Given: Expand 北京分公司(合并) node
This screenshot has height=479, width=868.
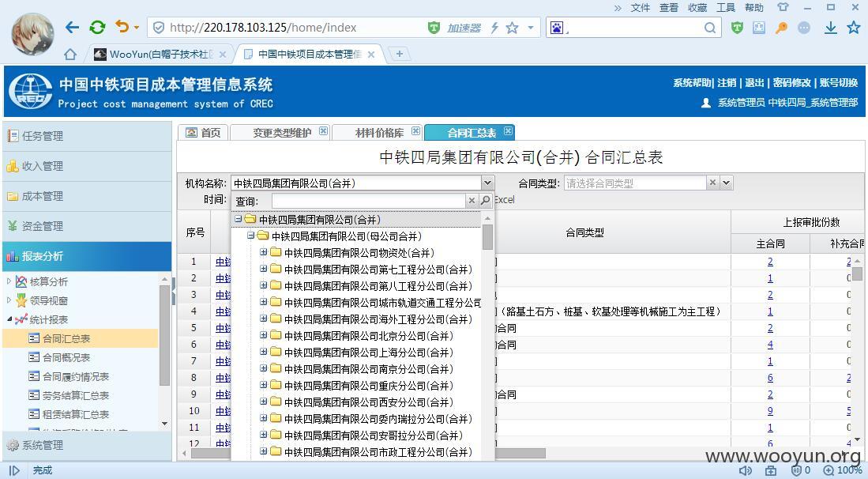Looking at the screenshot, I should (x=264, y=336).
